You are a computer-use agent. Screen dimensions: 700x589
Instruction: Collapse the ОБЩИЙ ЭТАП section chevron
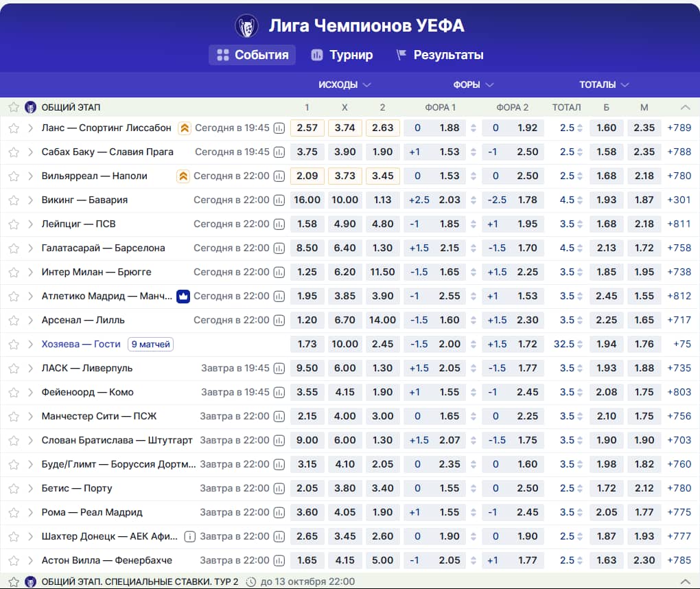[686, 107]
